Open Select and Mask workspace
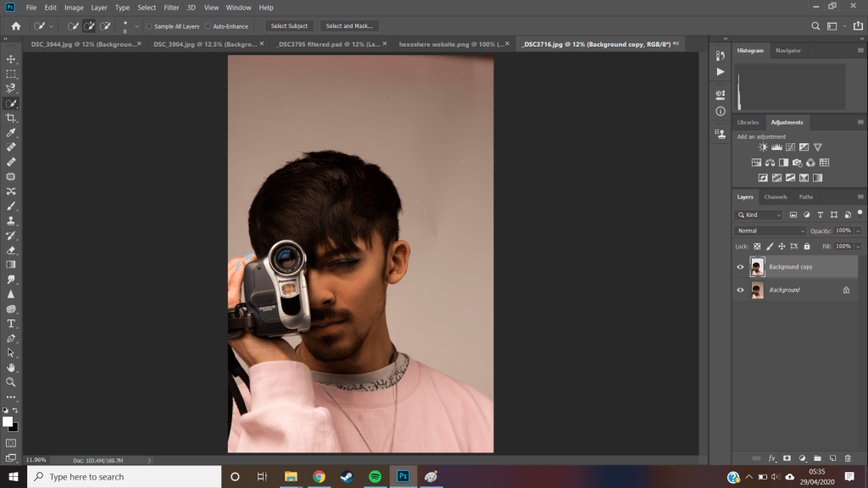 (x=349, y=26)
